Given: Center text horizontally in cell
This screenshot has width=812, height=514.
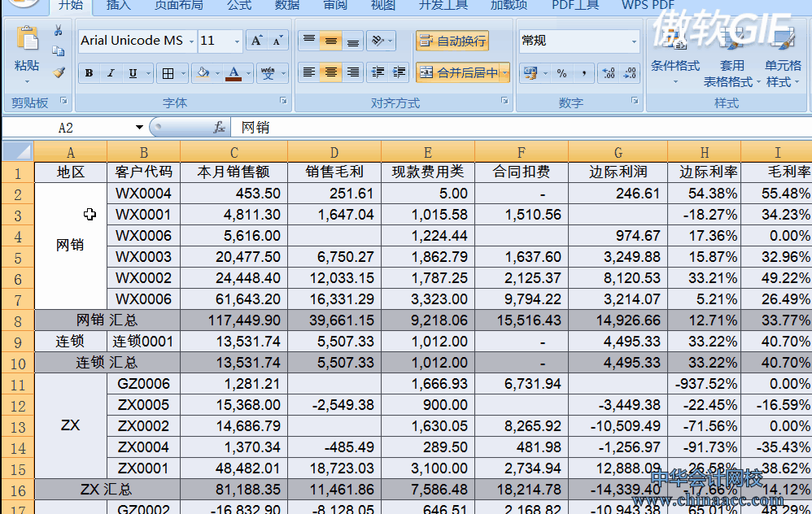Looking at the screenshot, I should click(x=331, y=72).
